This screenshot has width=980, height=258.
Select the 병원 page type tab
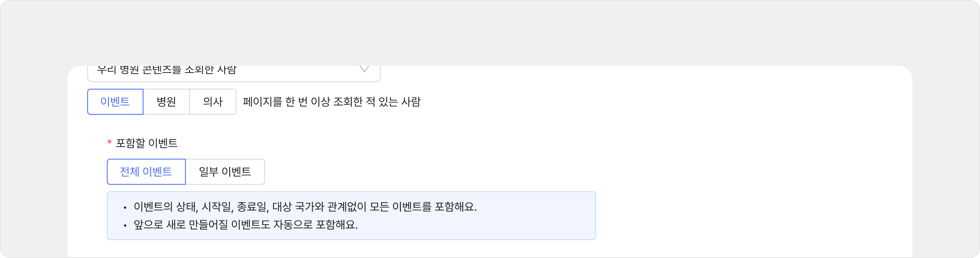point(166,102)
